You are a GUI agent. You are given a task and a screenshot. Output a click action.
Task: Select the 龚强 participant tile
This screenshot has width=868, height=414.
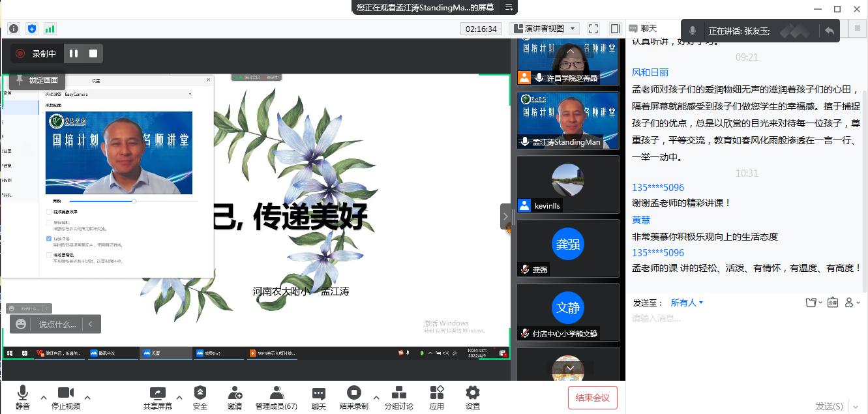click(568, 248)
